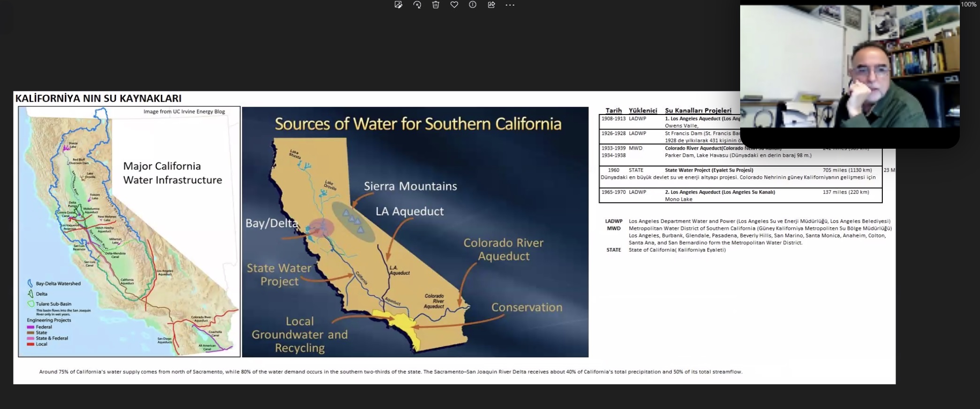Delete the photo using trash icon
Viewport: 980px width, 409px height.
coord(436,5)
